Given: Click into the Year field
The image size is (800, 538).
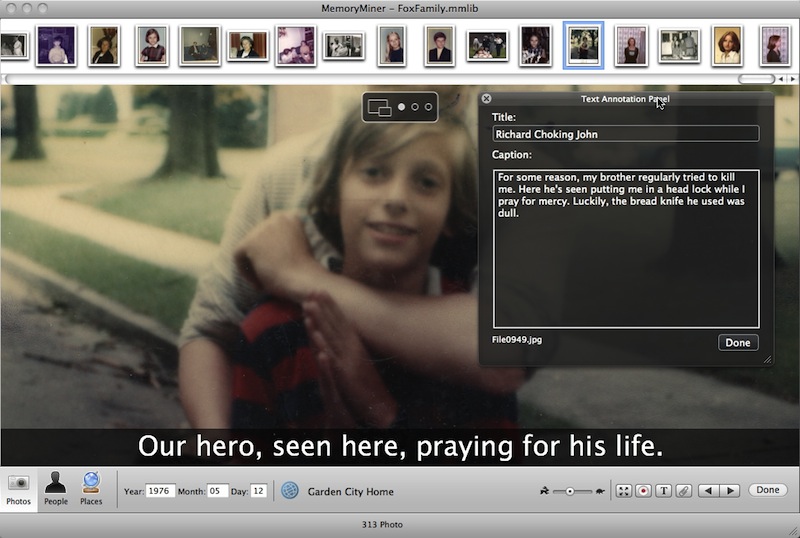Looking at the screenshot, I should pyautogui.click(x=160, y=491).
